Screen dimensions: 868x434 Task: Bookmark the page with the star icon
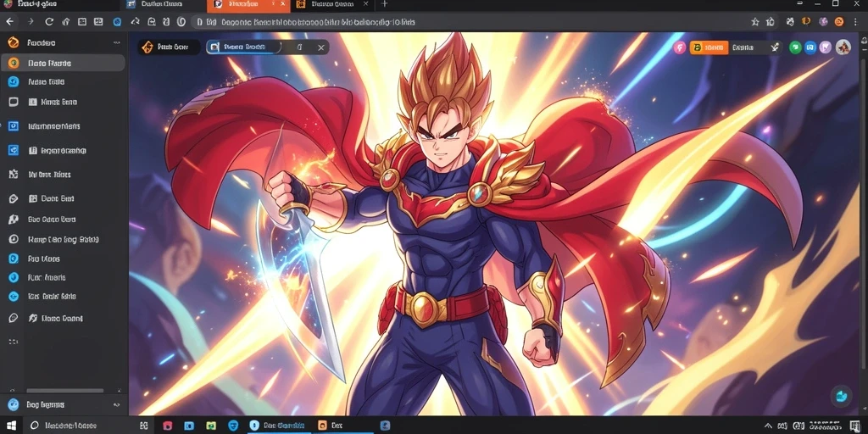(755, 22)
